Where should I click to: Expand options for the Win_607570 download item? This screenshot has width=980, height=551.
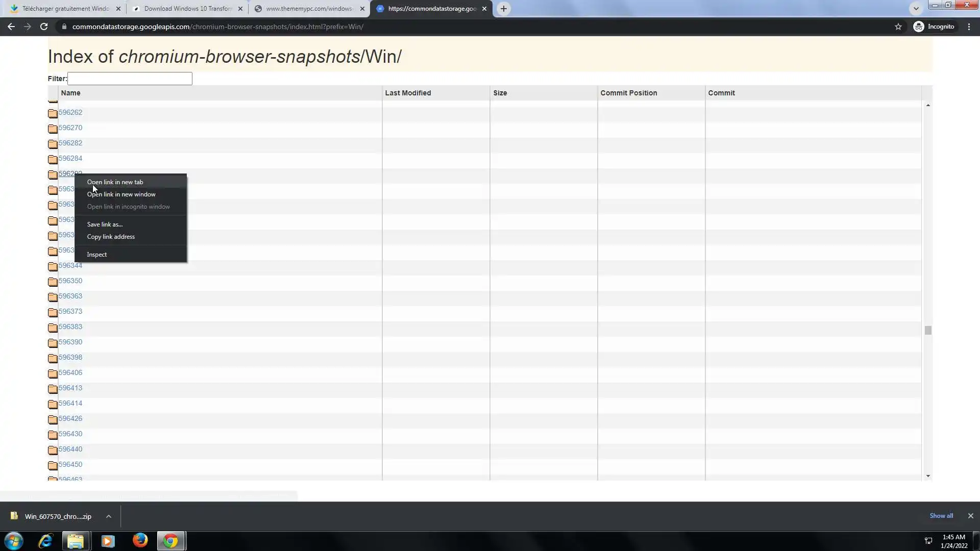(x=109, y=516)
